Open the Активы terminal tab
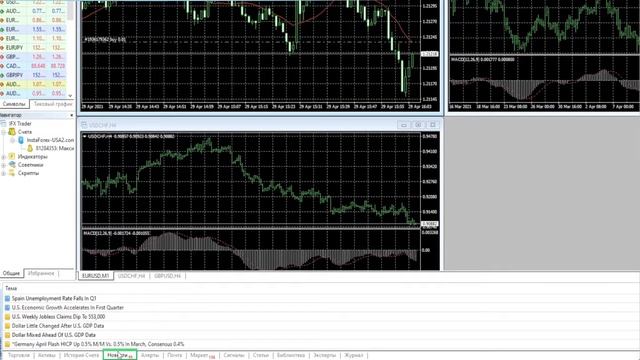 (47, 355)
